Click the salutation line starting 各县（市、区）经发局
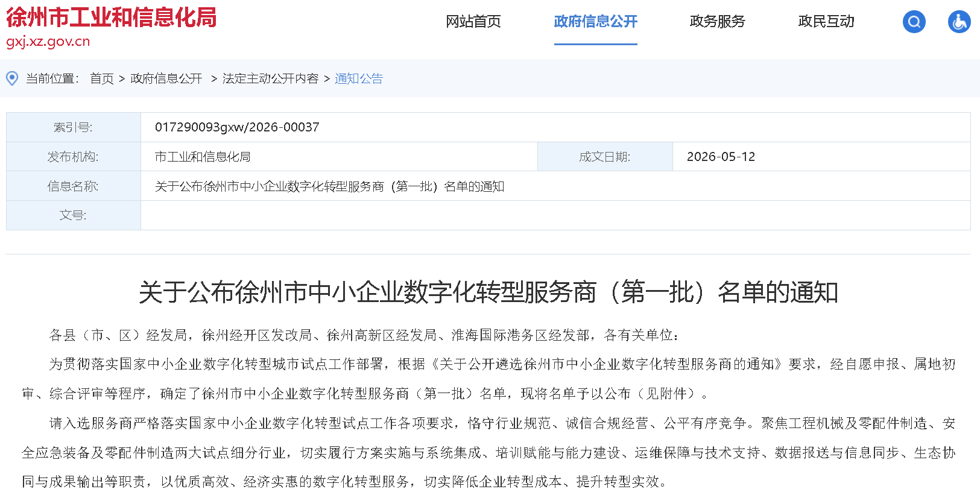Image resolution: width=980 pixels, height=492 pixels. [364, 335]
